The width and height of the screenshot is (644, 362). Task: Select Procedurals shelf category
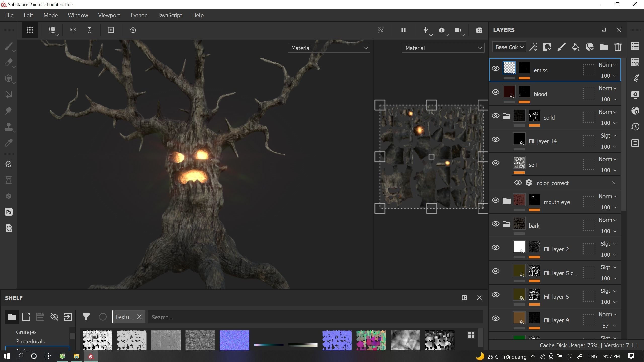click(x=30, y=341)
